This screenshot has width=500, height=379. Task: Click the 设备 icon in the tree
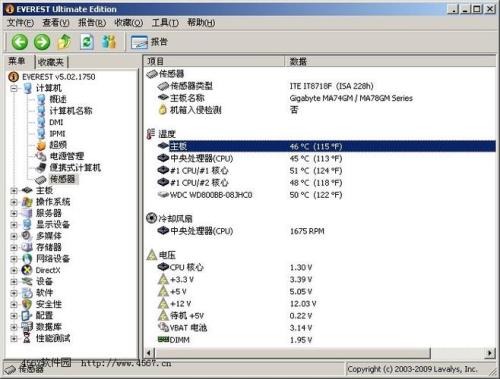27,282
